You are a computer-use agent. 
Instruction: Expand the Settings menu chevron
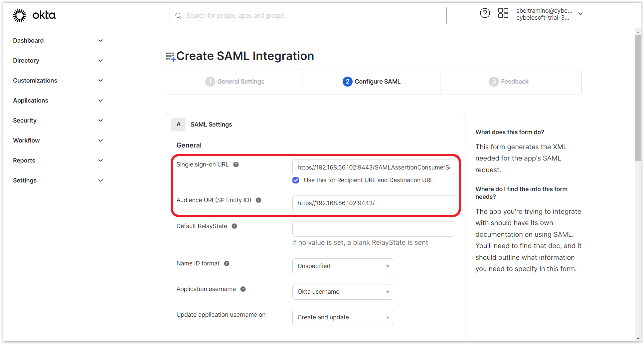(x=100, y=180)
